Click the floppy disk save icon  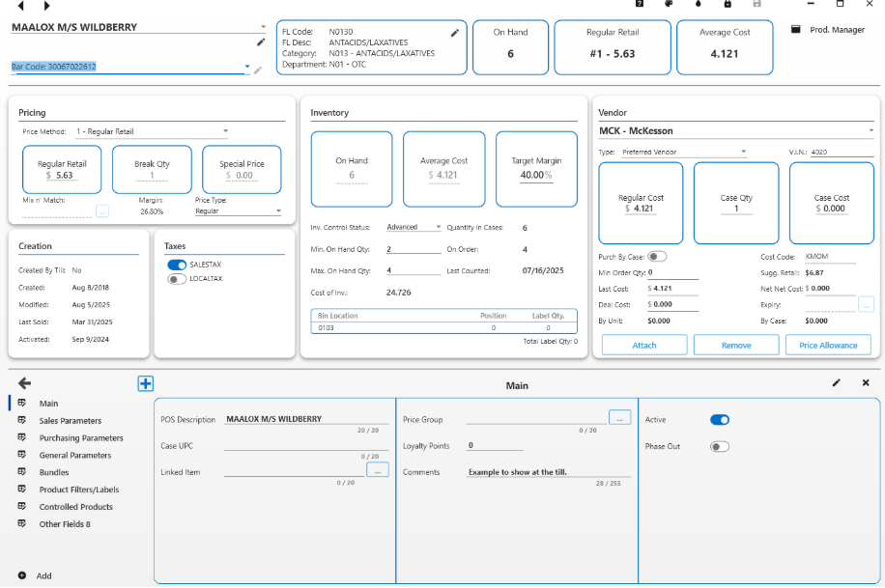757,4
